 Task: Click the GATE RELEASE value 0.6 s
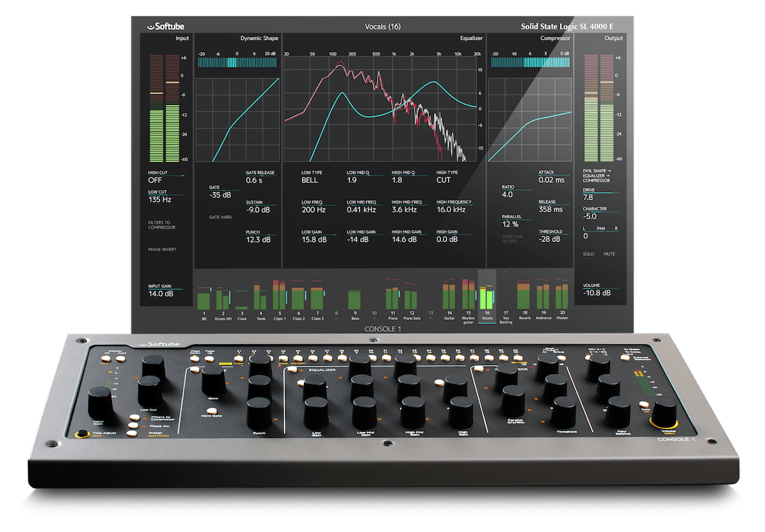coord(254,180)
